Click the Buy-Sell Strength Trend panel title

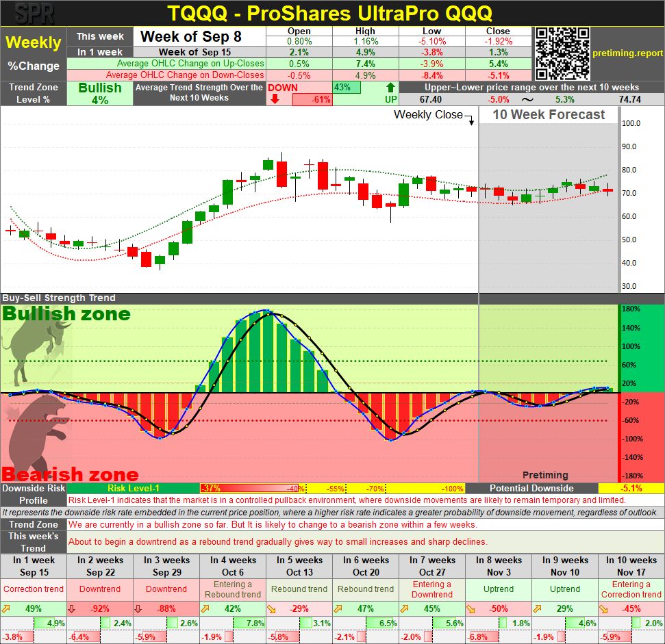click(x=58, y=298)
